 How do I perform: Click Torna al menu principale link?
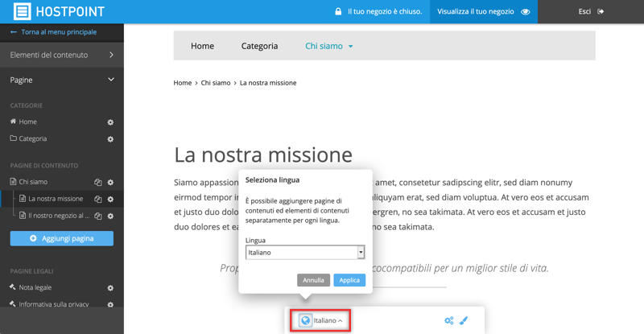coord(59,32)
